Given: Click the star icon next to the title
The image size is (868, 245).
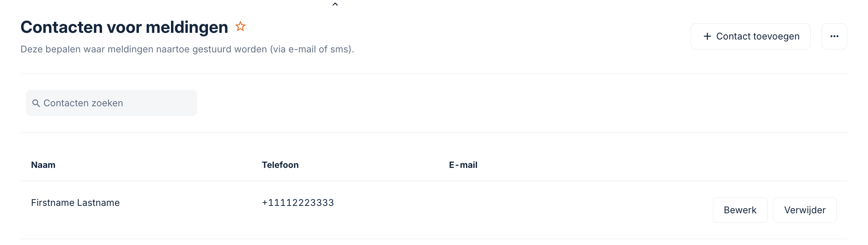Looking at the screenshot, I should pyautogui.click(x=240, y=26).
